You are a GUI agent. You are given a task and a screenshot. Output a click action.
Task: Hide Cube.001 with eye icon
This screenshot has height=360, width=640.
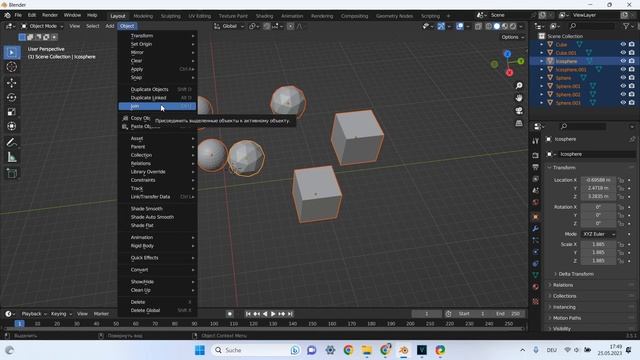[x=623, y=53]
